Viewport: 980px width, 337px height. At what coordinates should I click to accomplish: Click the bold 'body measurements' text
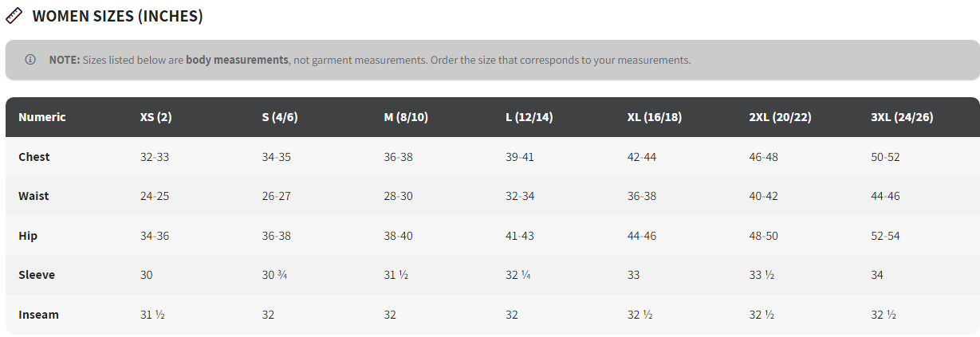237,60
